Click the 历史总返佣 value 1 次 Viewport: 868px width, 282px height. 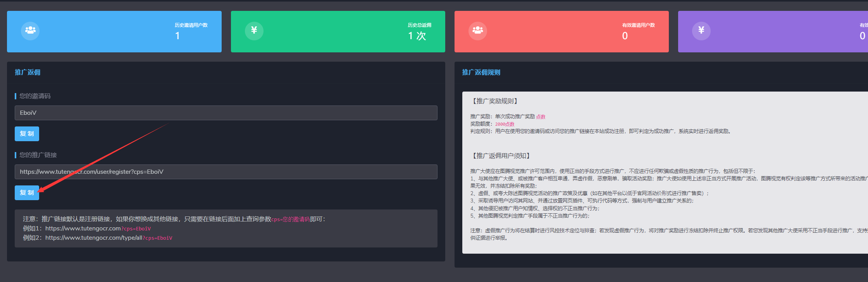(417, 36)
